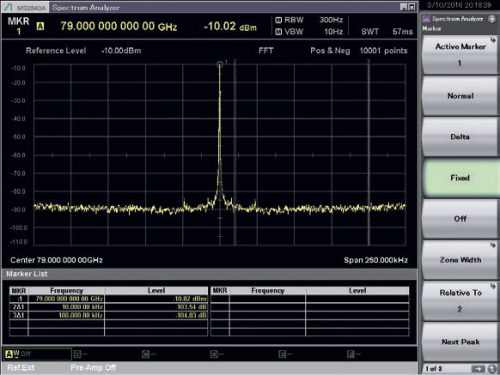The image size is (500, 375).
Task: Select trace F indicator in the trace bar
Action: click(x=351, y=354)
